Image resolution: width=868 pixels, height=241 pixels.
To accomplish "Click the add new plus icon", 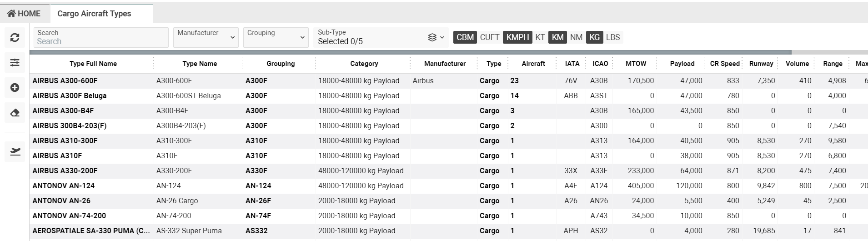I will point(15,88).
